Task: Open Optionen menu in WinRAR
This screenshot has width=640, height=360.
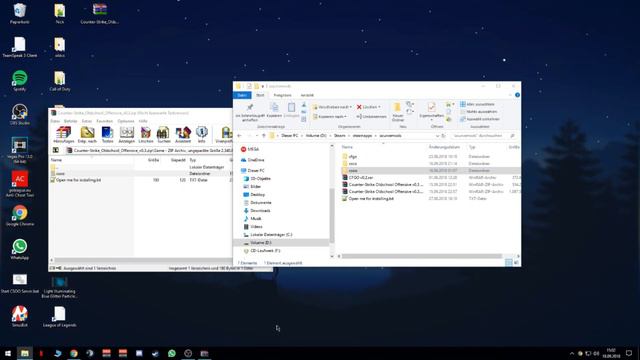Action: pyautogui.click(x=126, y=121)
